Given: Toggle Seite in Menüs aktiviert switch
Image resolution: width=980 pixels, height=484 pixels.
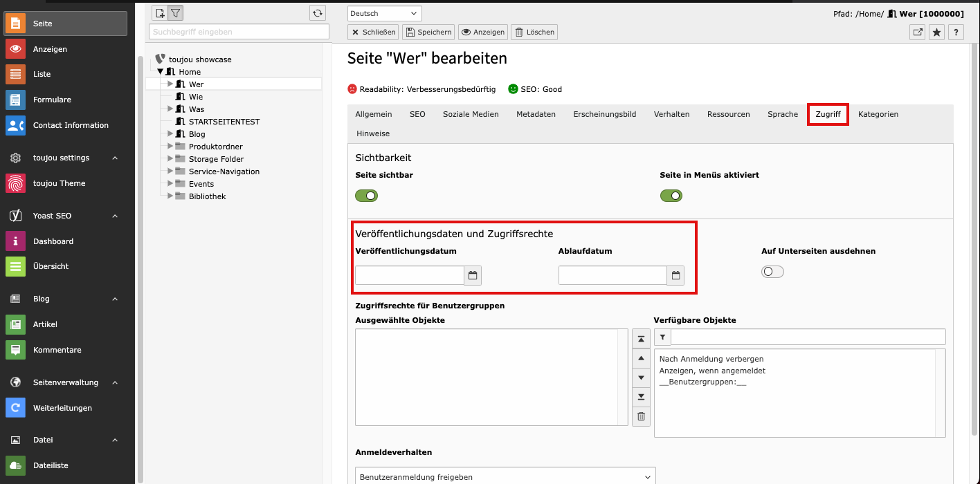Looking at the screenshot, I should coord(671,196).
